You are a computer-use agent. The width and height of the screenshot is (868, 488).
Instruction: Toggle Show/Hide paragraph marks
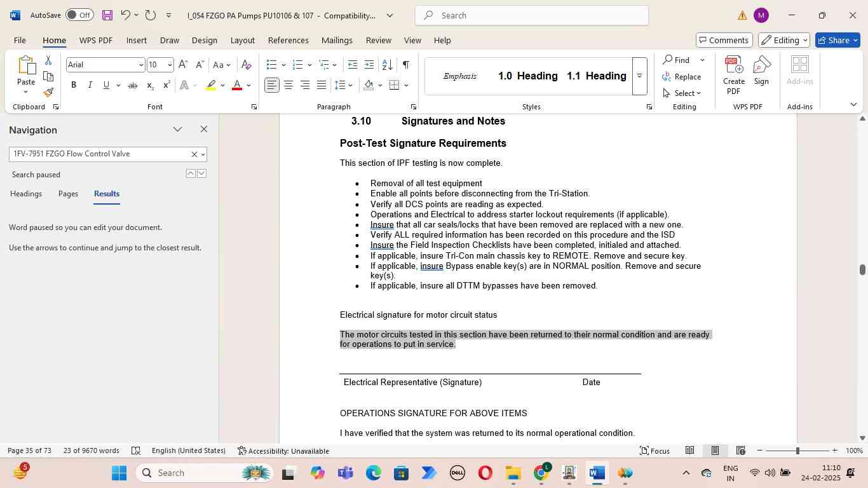(x=405, y=65)
